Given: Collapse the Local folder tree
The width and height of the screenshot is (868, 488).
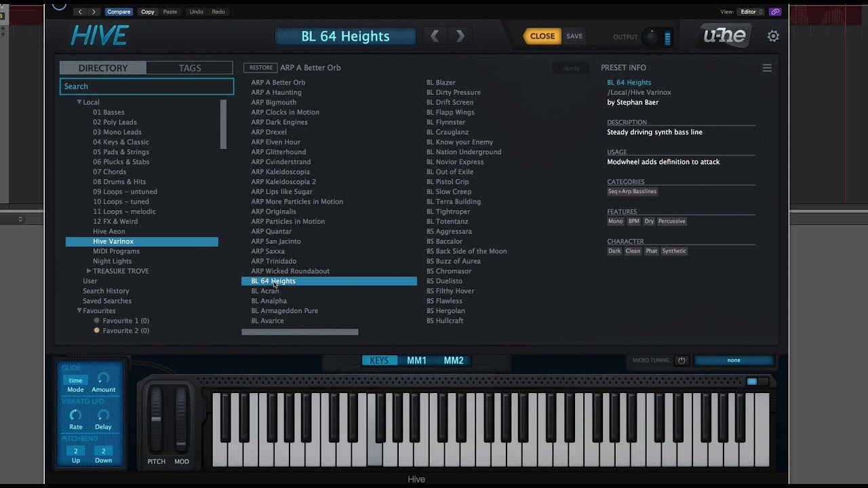Looking at the screenshot, I should pos(79,102).
